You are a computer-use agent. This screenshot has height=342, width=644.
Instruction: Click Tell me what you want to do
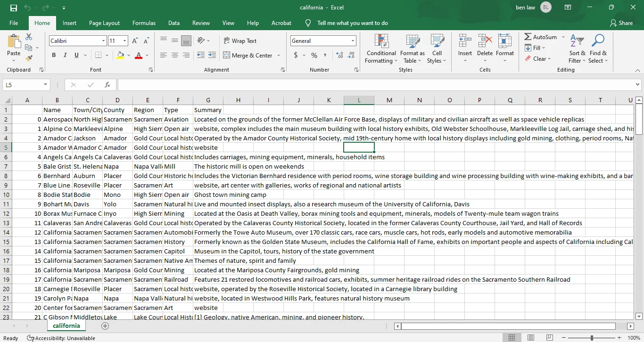352,23
